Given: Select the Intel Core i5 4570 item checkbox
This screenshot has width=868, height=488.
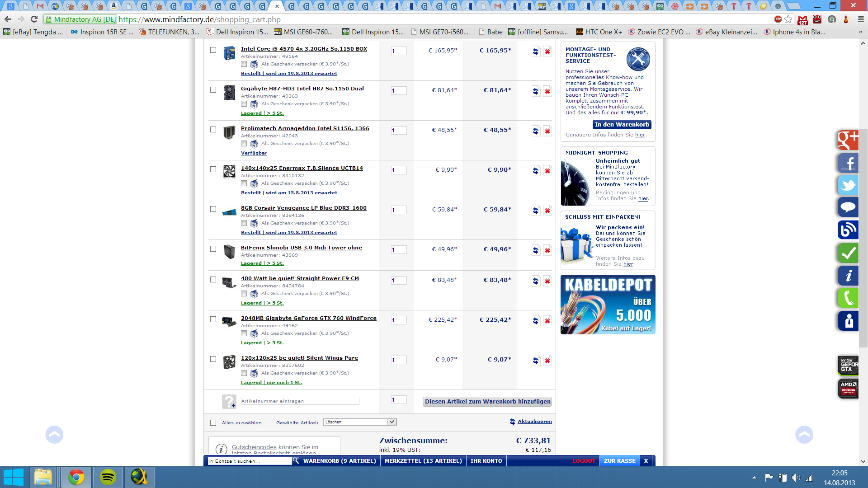Looking at the screenshot, I should (213, 50).
